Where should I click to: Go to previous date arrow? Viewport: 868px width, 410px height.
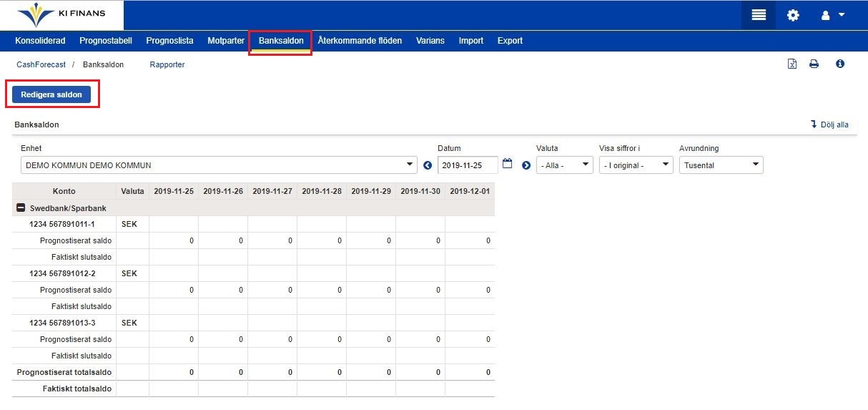428,165
